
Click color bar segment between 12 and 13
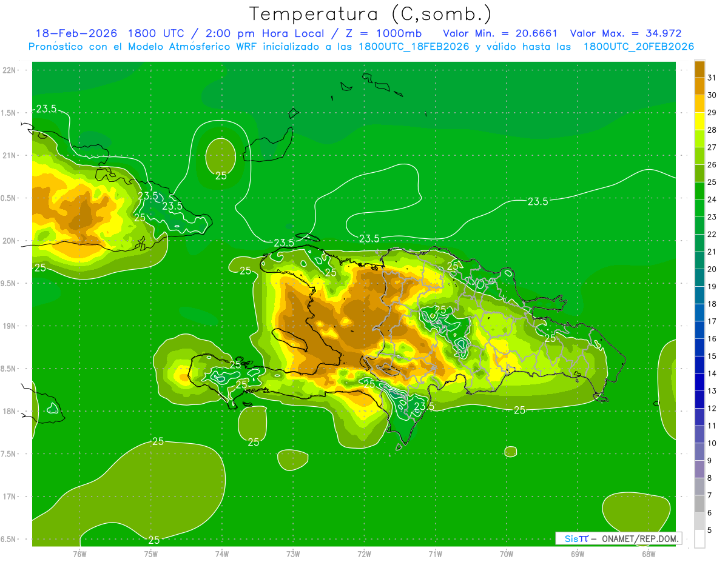[x=700, y=400]
